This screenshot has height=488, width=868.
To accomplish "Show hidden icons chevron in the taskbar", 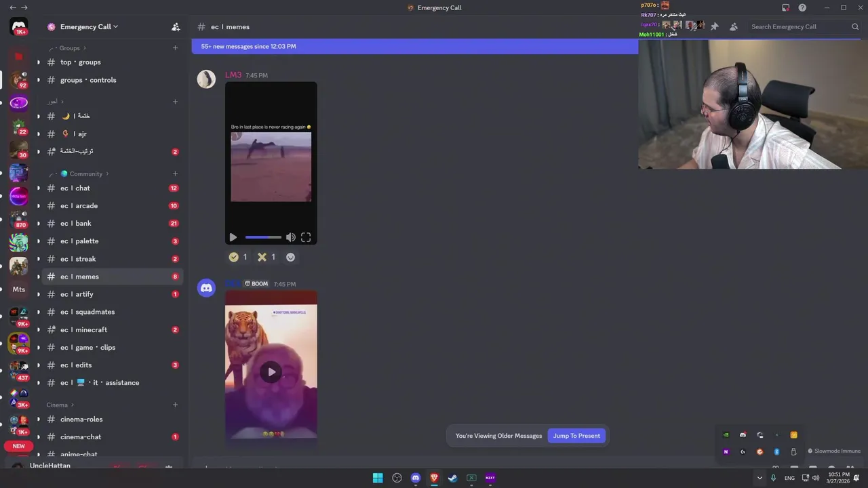I will (759, 478).
